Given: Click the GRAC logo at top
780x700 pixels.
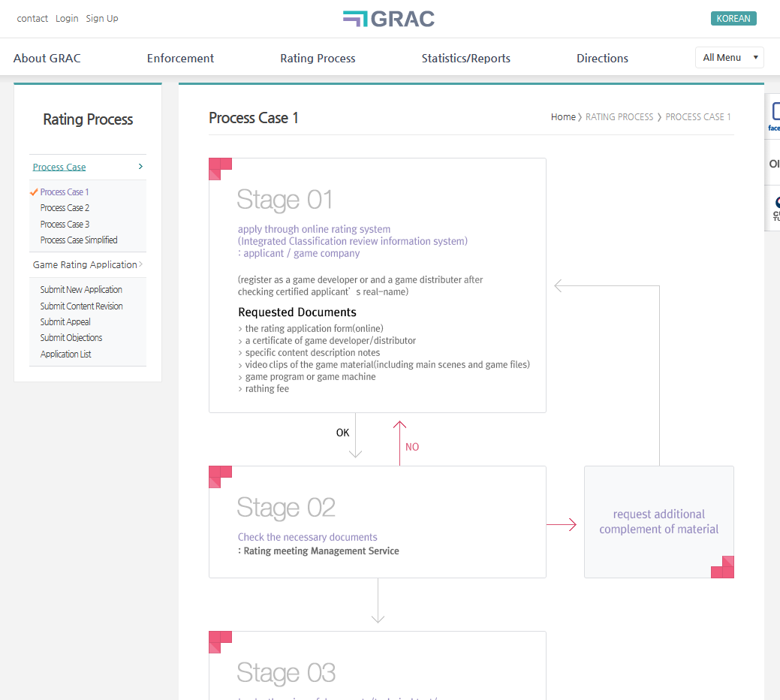Looking at the screenshot, I should pyautogui.click(x=389, y=19).
